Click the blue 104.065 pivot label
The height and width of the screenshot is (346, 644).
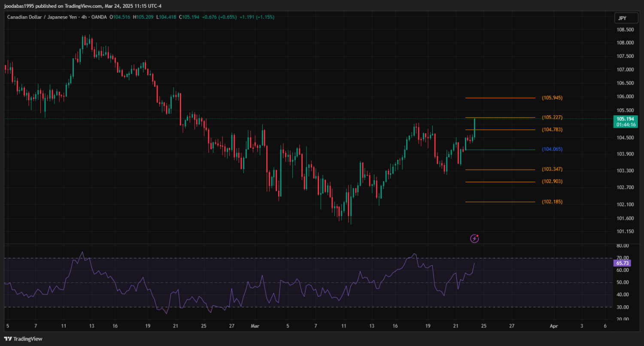(552, 150)
